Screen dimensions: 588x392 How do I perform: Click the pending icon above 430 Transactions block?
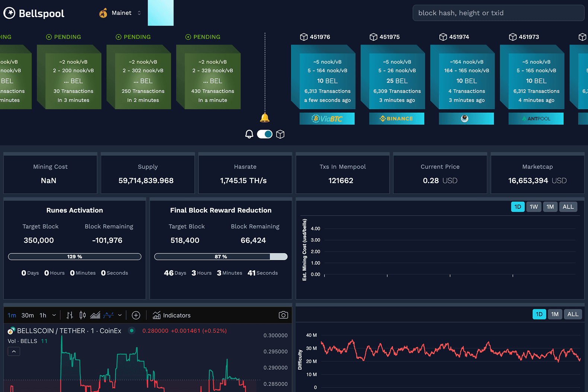click(188, 37)
